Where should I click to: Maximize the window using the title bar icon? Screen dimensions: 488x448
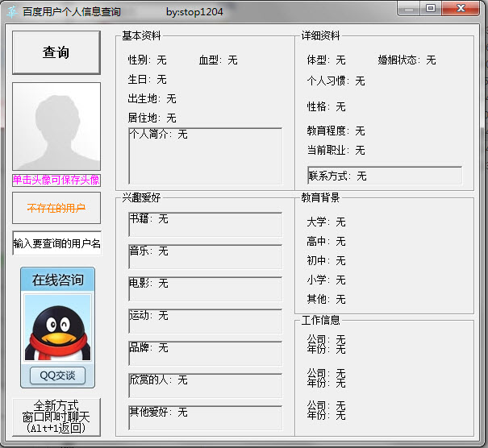point(431,8)
